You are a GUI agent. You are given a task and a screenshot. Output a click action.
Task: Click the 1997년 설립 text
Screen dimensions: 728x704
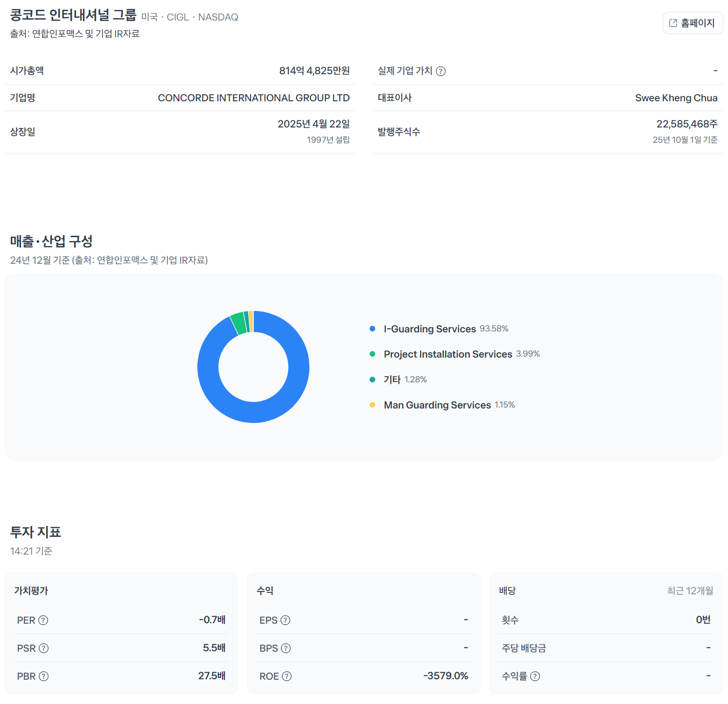[328, 140]
